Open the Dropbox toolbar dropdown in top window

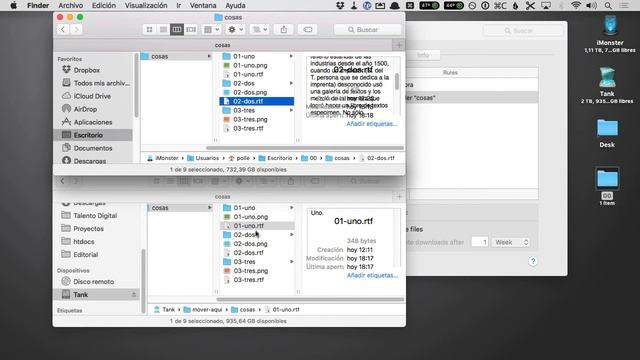click(x=260, y=29)
